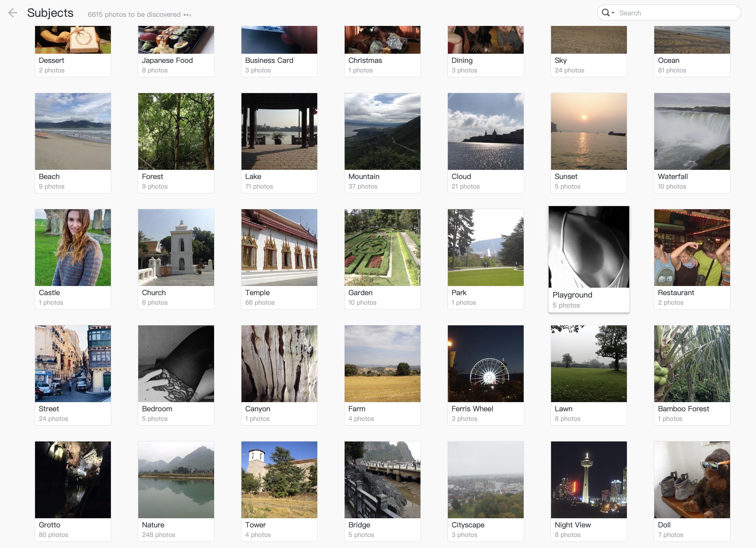Open the Cityscape subject thumbnail

click(x=485, y=480)
